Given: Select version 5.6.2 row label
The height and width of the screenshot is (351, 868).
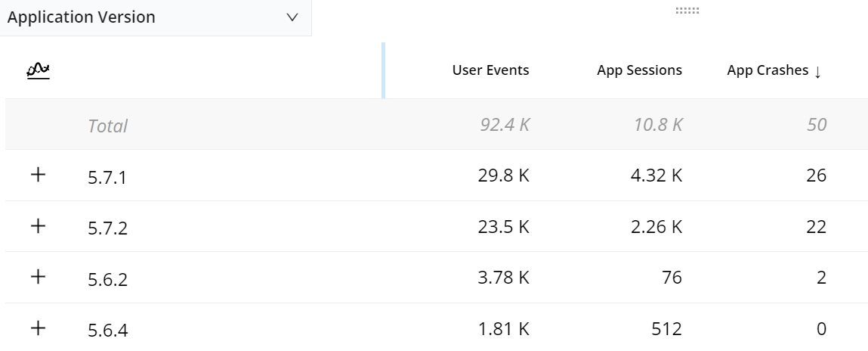Looking at the screenshot, I should point(107,279).
